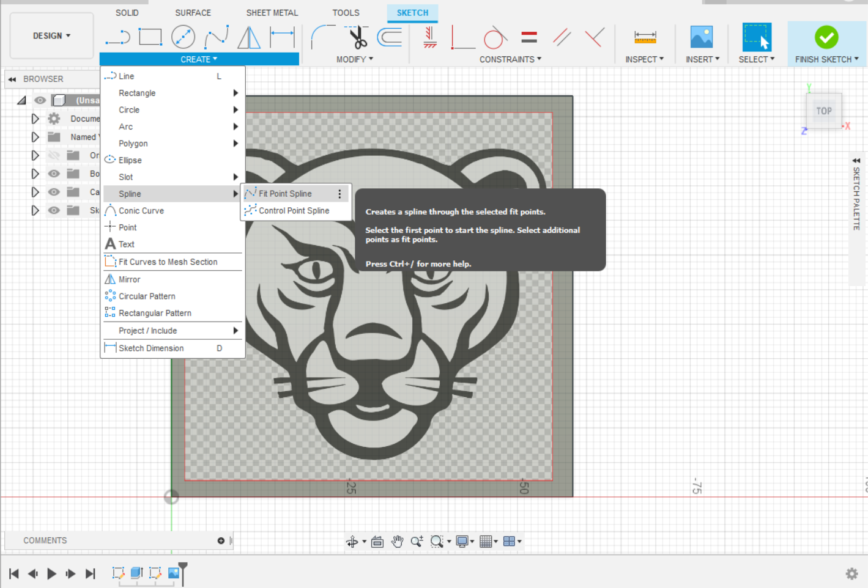The width and height of the screenshot is (868, 588).
Task: Choose Fit Curves to Mesh Section
Action: click(x=172, y=262)
